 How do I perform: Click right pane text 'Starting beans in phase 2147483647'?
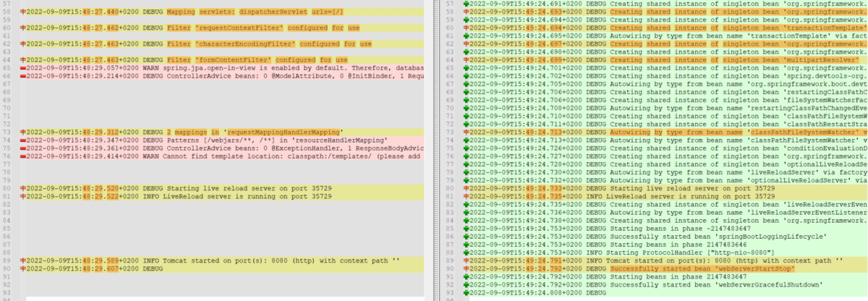coord(678,276)
